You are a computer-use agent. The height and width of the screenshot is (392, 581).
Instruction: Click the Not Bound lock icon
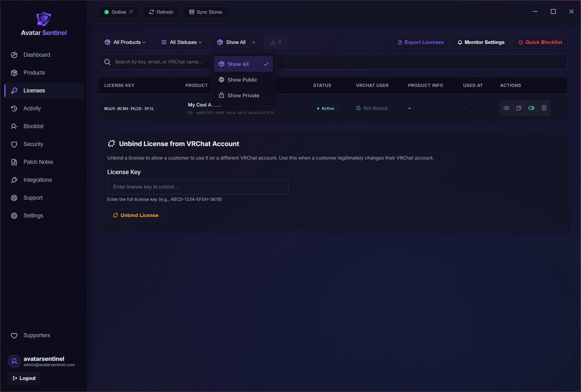[358, 108]
